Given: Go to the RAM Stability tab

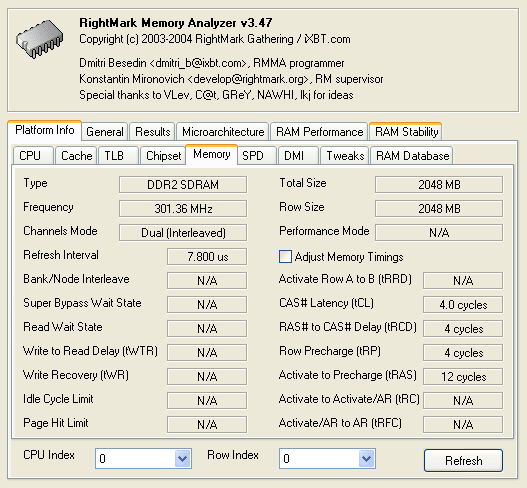Looking at the screenshot, I should pyautogui.click(x=406, y=132).
